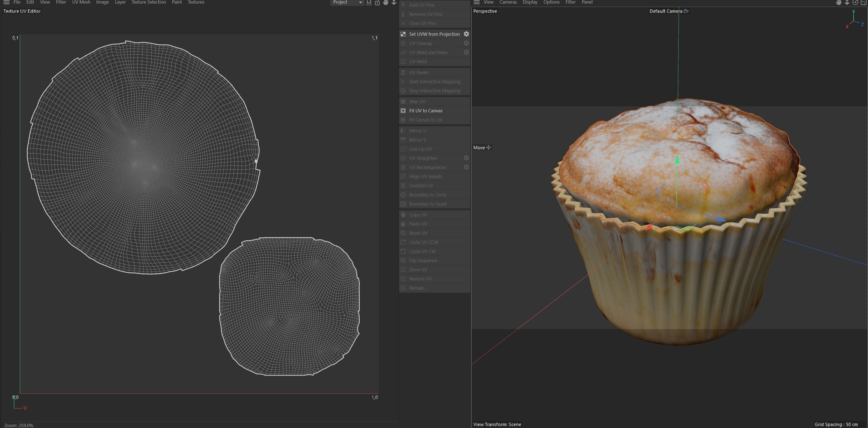
Task: Click Add UV Pins
Action: [435, 5]
